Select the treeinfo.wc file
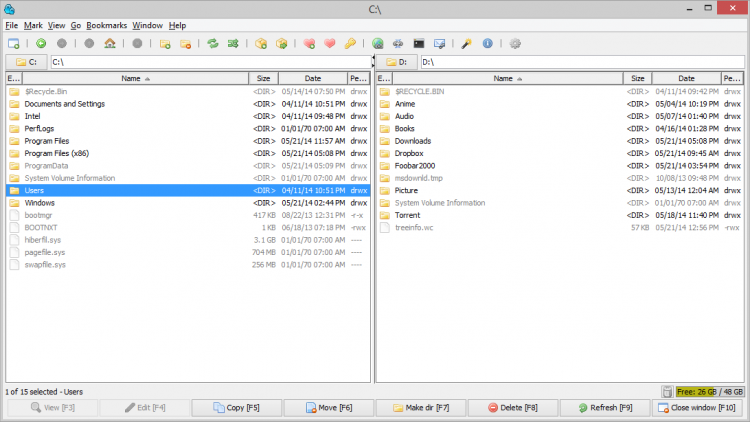 click(560, 228)
